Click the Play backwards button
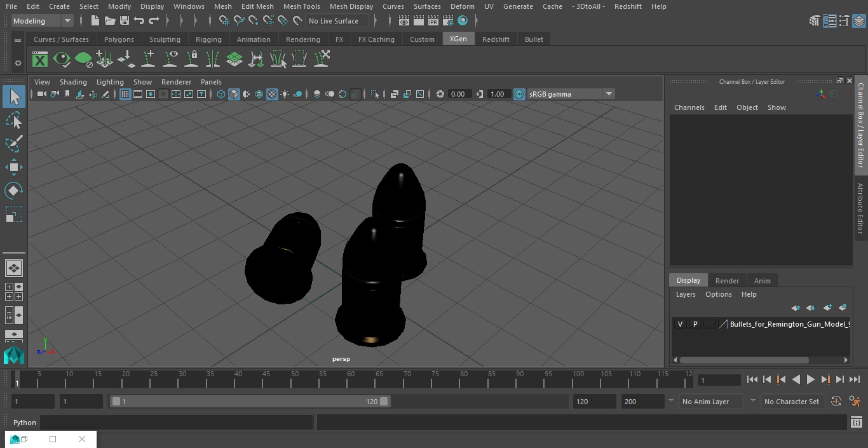The image size is (868, 448). pos(796,379)
